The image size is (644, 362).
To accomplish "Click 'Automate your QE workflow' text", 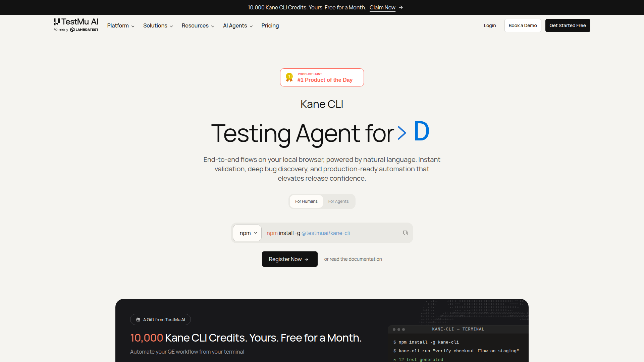I will (187, 352).
